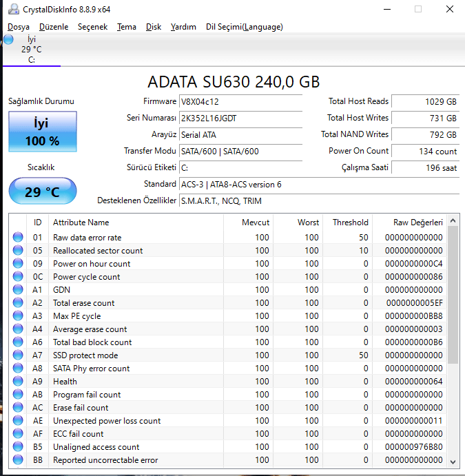Select the Reallocated sector count attribute name

click(x=98, y=251)
